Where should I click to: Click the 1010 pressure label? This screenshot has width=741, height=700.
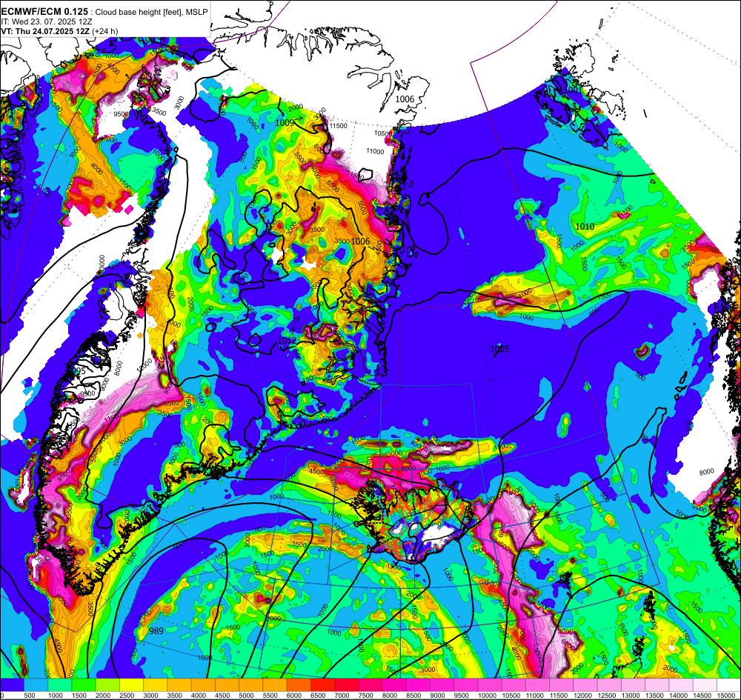click(585, 227)
